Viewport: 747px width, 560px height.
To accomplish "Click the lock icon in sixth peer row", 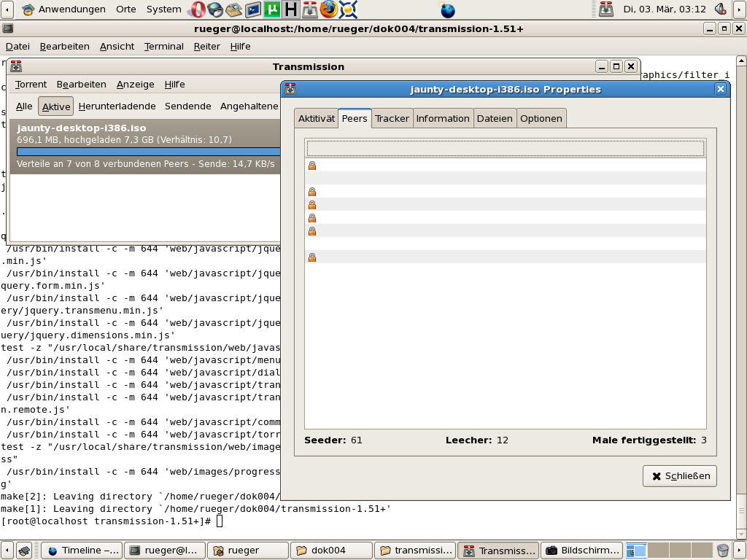I will [x=312, y=231].
